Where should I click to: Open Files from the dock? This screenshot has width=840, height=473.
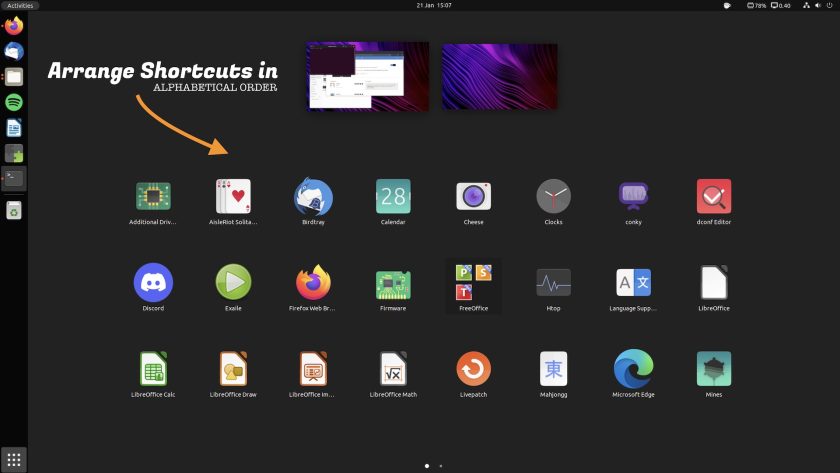(14, 77)
